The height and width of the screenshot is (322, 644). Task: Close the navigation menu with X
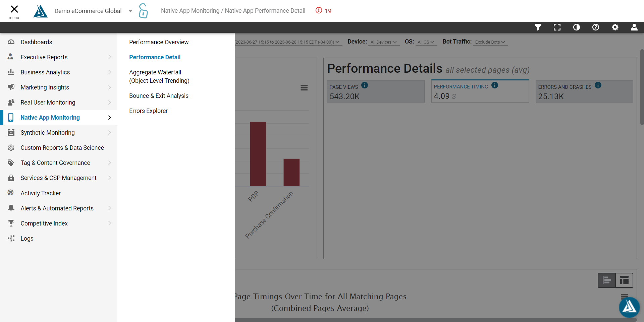click(x=14, y=9)
